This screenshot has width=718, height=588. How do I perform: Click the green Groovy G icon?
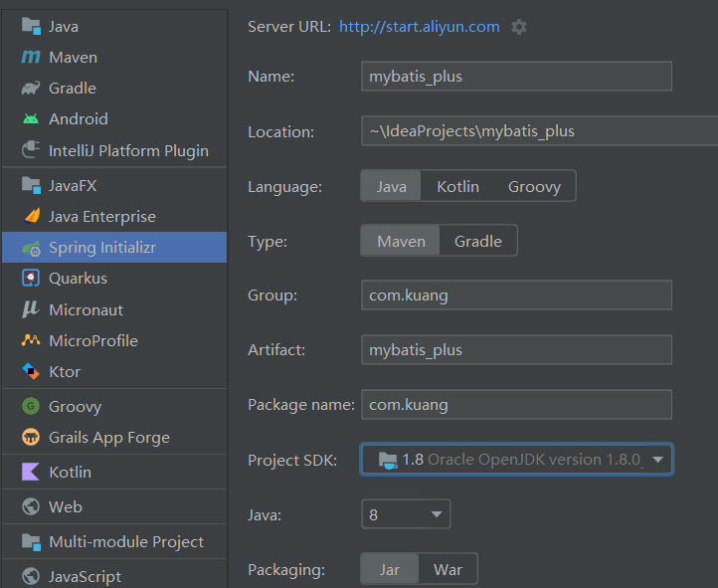click(31, 406)
